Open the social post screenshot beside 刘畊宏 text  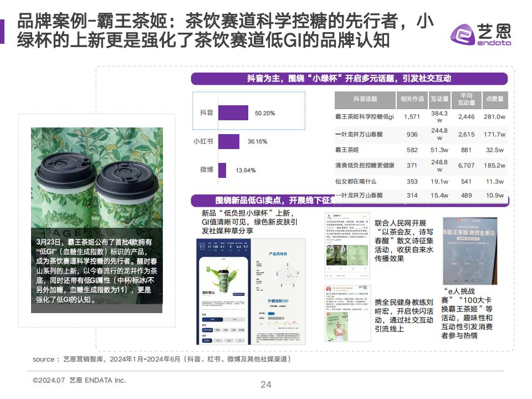coord(347,314)
